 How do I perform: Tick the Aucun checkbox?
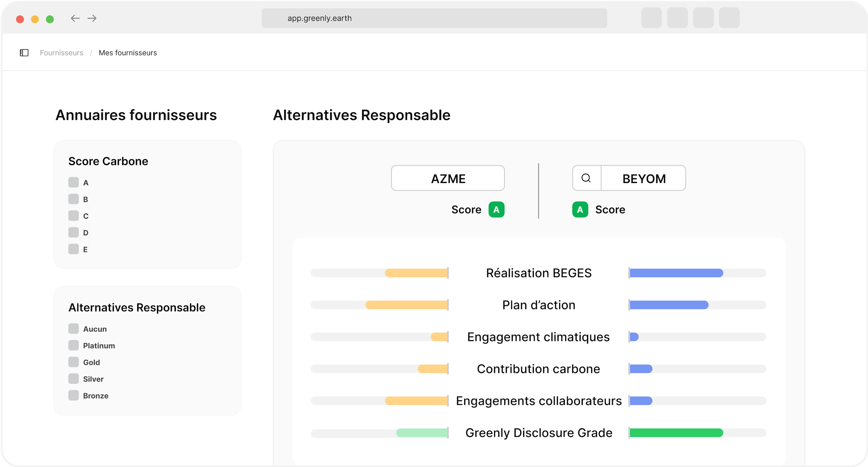tap(74, 329)
